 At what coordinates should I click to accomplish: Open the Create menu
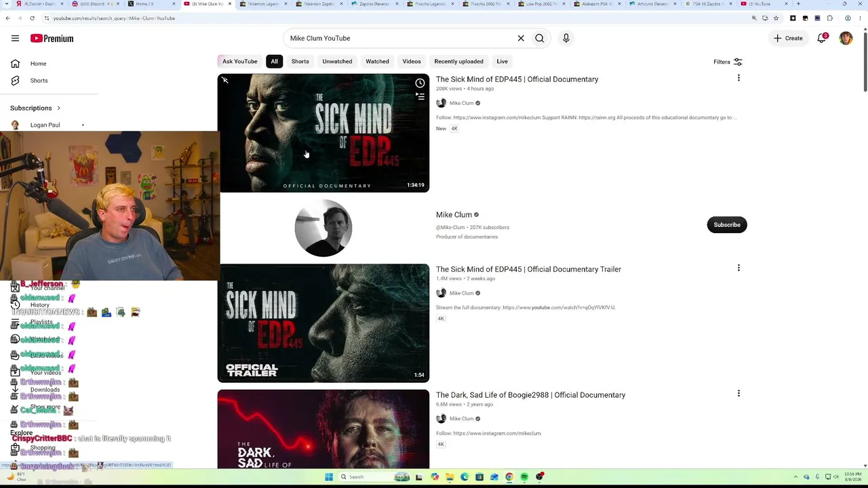pyautogui.click(x=788, y=39)
